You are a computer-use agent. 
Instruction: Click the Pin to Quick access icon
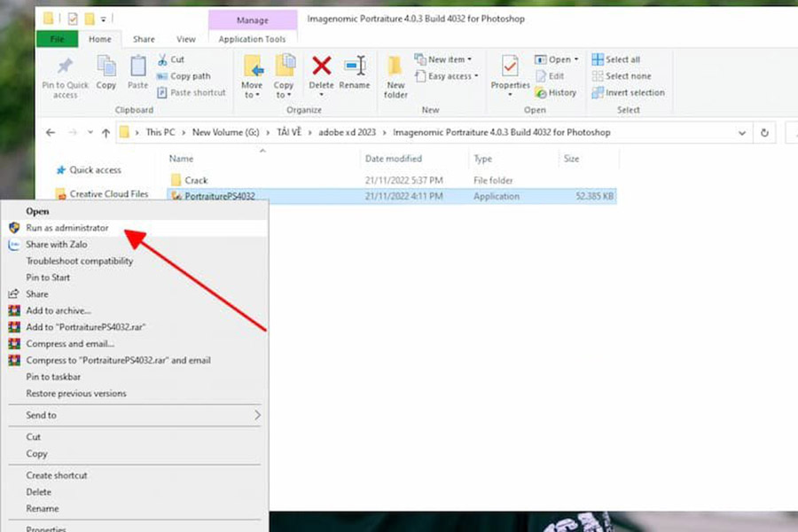[65, 66]
